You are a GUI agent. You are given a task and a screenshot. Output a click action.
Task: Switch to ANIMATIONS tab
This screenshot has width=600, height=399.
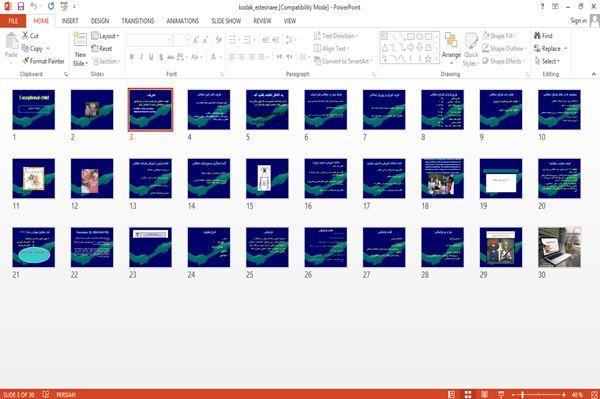click(x=183, y=21)
